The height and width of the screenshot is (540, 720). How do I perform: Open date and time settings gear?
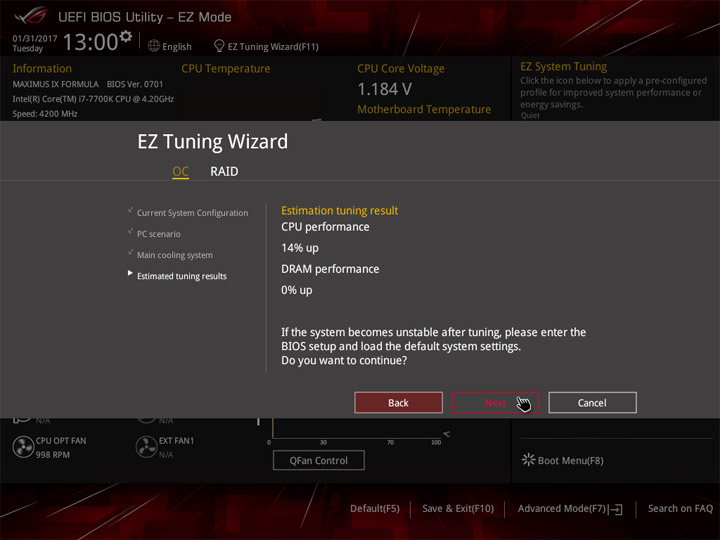tap(126, 36)
